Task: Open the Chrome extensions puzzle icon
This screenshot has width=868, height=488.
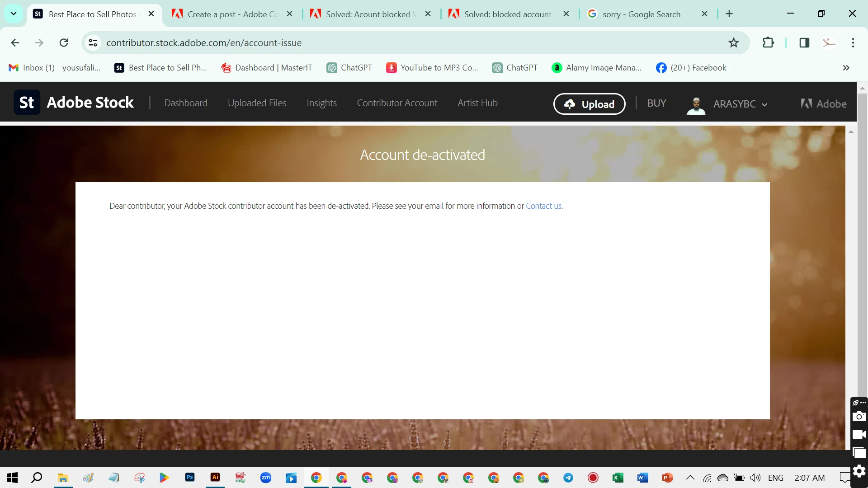Action: coord(768,43)
